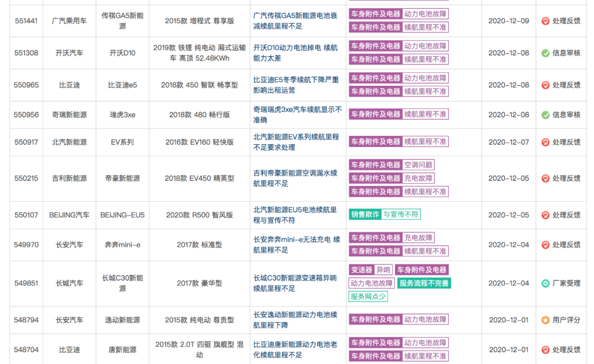Screen dimensions: 594x364
Task: Open complaint 北汽新能源EU5电池续航里程与宣传不符
Action: 295,215
